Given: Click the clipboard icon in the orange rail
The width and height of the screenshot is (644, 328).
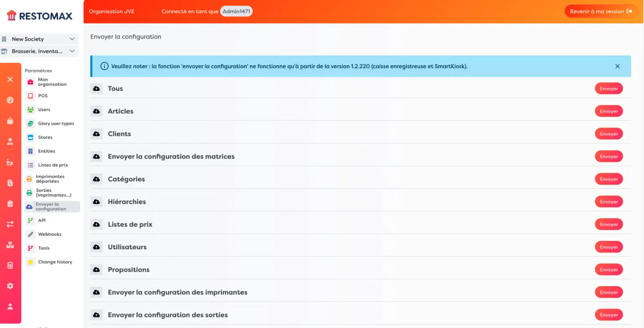Looking at the screenshot, I should click(10, 204).
